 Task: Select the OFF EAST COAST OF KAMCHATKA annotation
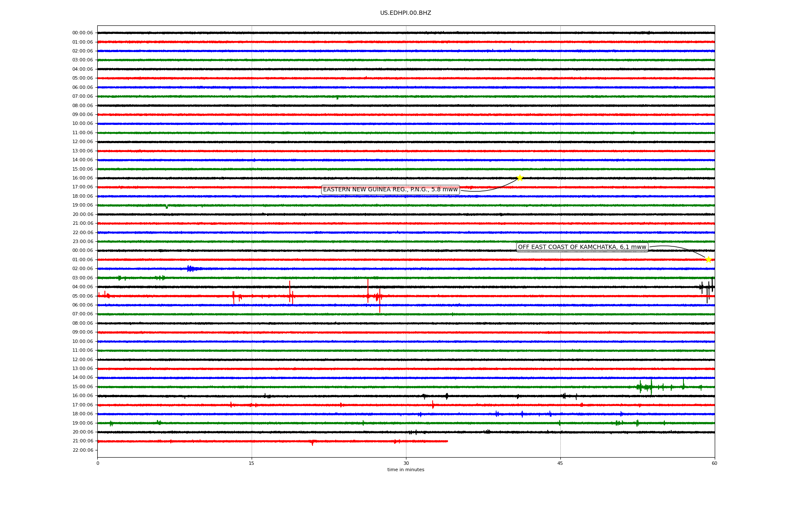(x=582, y=247)
